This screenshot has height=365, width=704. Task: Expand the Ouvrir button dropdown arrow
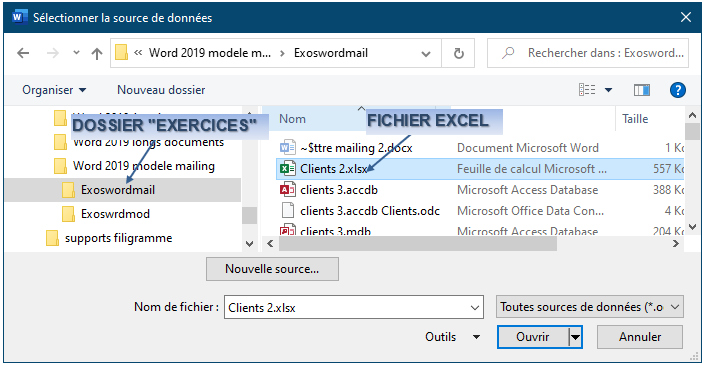(x=576, y=337)
